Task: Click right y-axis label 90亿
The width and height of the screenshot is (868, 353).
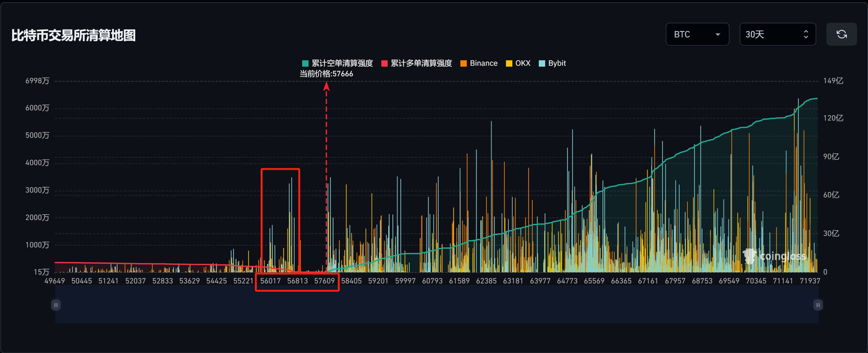Action: point(831,156)
